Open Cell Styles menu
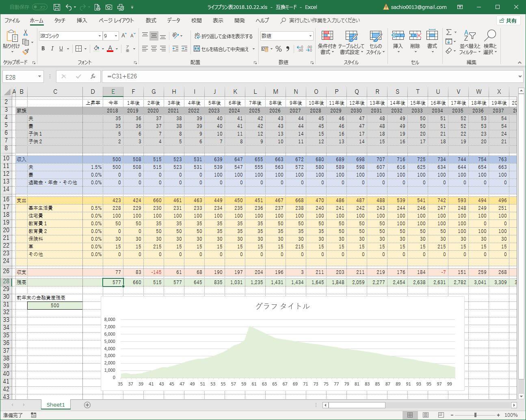The image size is (526, 420). 376,43
